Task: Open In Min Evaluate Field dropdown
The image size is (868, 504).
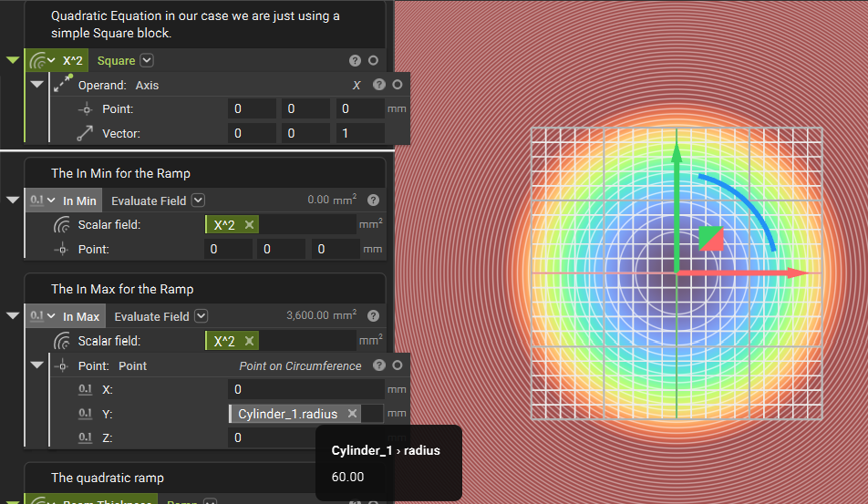Action: click(198, 201)
